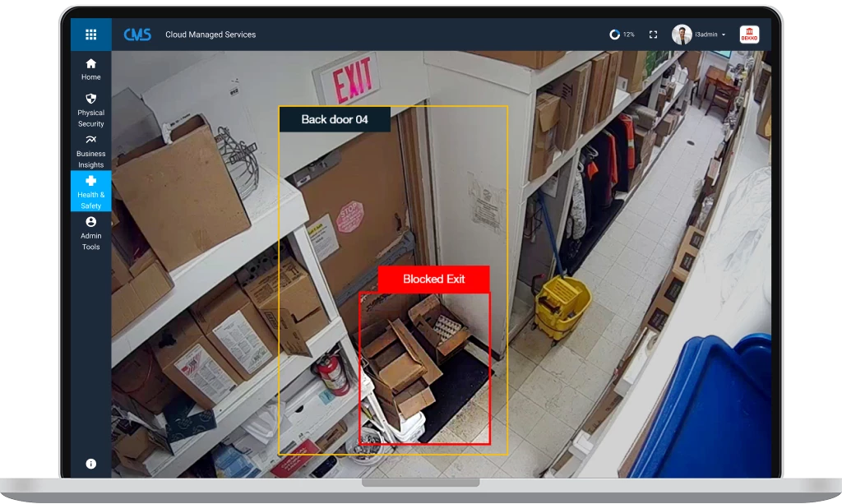This screenshot has height=504, width=842.
Task: Expand the 12% progress indicator details
Action: (x=621, y=34)
